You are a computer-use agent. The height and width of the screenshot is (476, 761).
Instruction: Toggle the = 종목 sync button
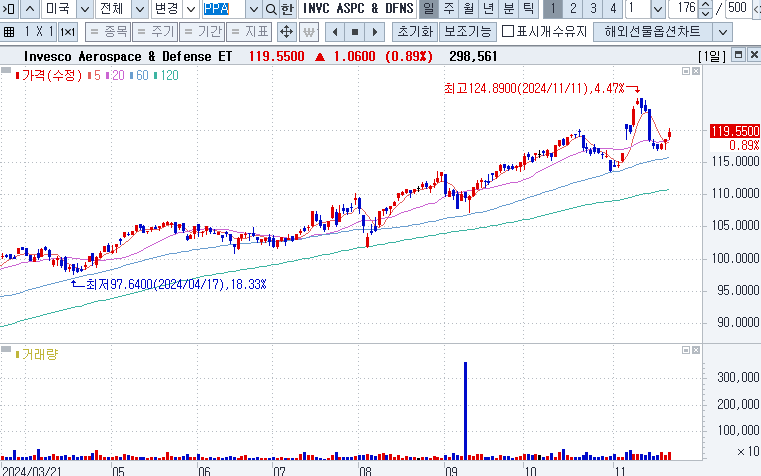pyautogui.click(x=108, y=32)
